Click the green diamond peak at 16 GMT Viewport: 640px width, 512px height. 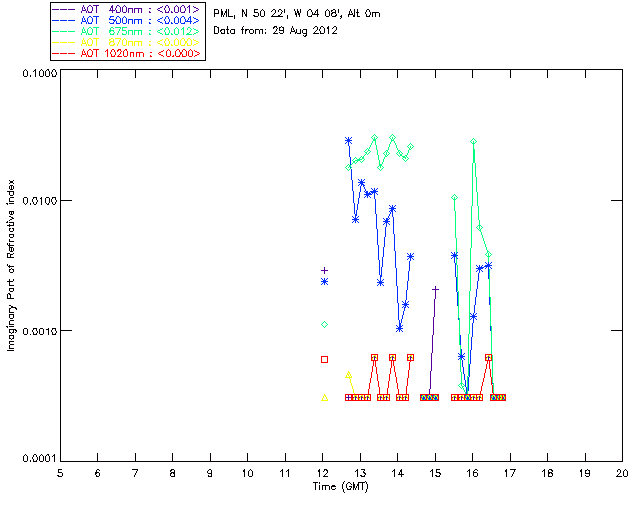pos(473,142)
